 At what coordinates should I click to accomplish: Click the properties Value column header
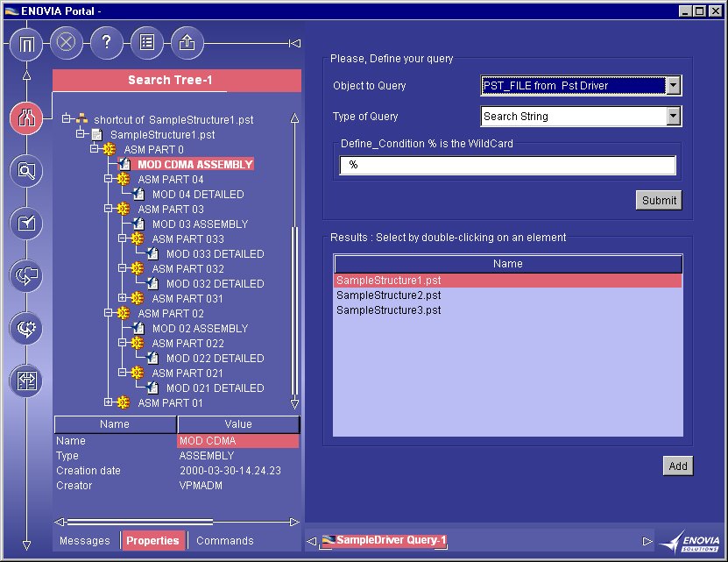238,424
